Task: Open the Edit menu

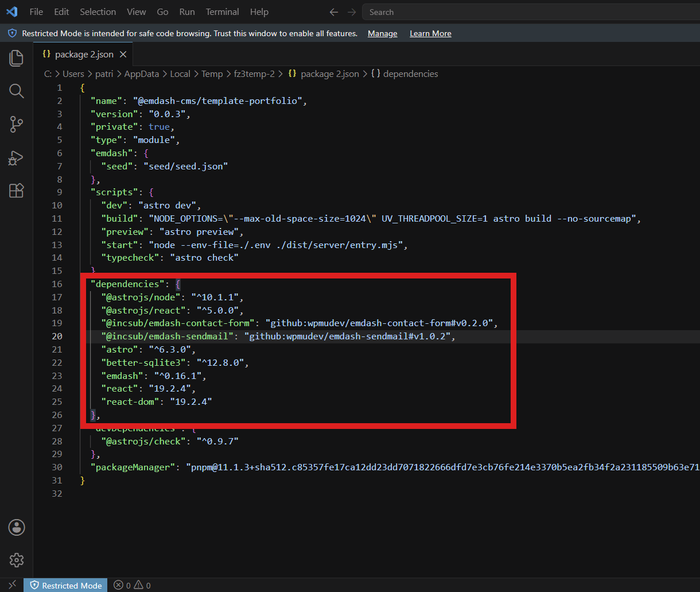Action: 61,12
